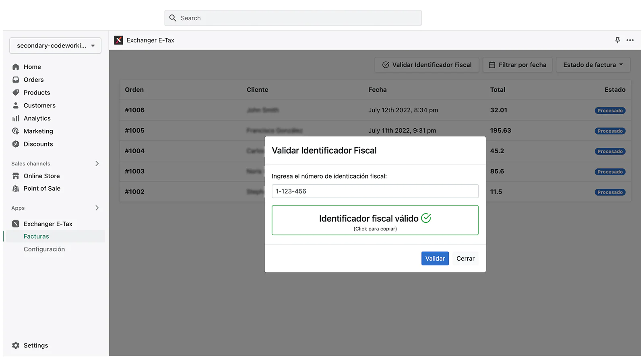Click the Point of Sale bag icon

tap(16, 188)
